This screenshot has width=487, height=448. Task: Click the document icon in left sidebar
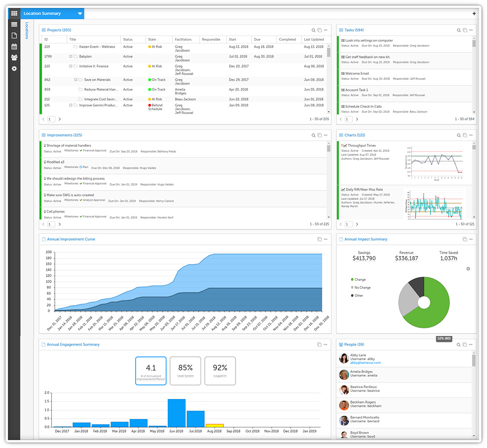click(x=14, y=36)
